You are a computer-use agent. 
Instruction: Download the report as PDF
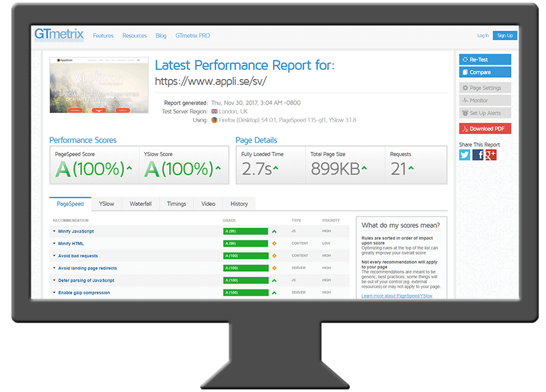(485, 129)
